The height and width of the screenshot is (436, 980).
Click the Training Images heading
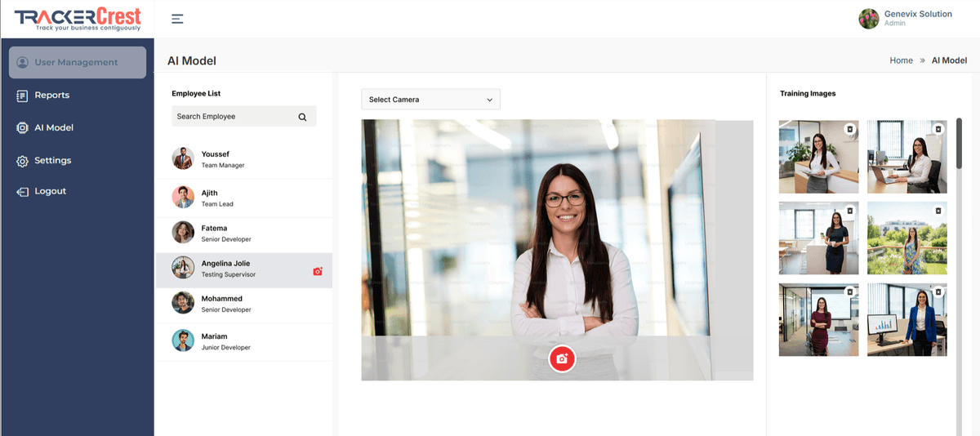(x=808, y=94)
